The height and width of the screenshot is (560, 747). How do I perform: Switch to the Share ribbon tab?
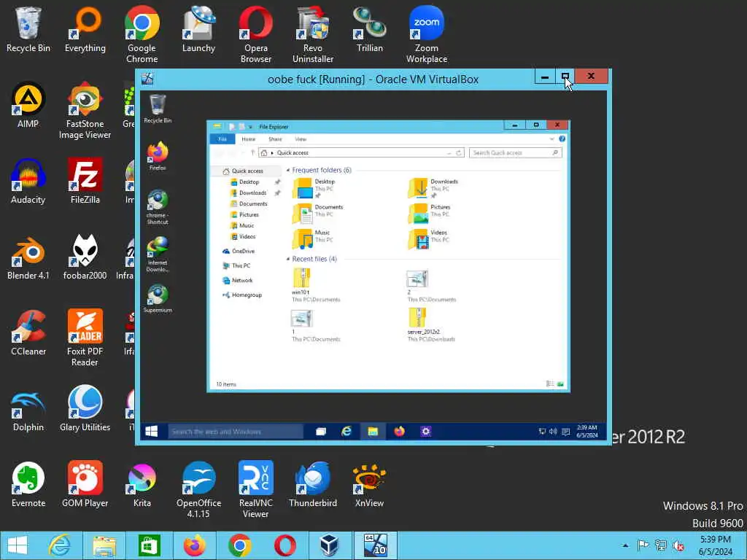pyautogui.click(x=275, y=139)
